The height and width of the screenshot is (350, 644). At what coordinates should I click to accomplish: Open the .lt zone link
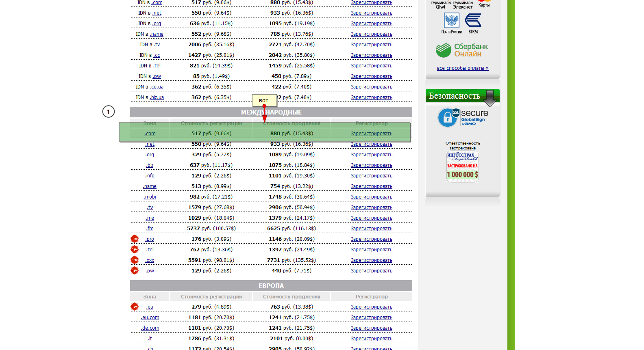150,339
